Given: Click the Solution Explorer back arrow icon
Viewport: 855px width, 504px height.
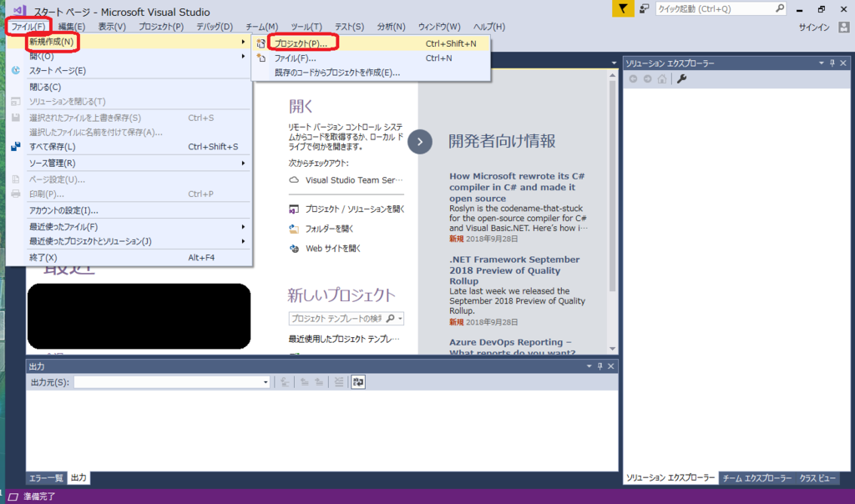Looking at the screenshot, I should pyautogui.click(x=633, y=79).
